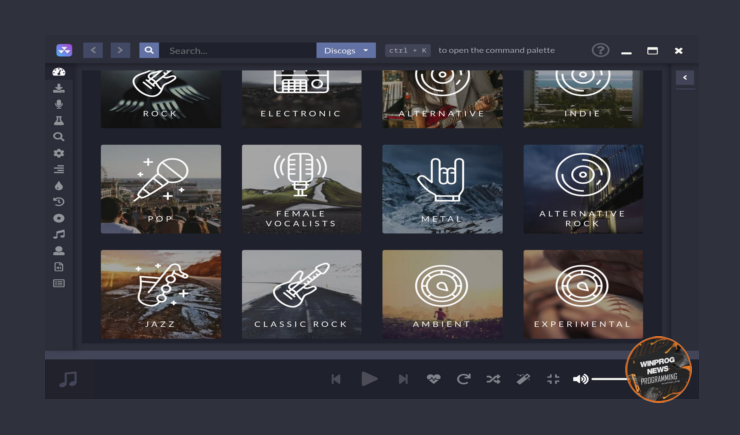The height and width of the screenshot is (435, 740).
Task: Open the Discogs search provider dropdown
Action: click(346, 50)
